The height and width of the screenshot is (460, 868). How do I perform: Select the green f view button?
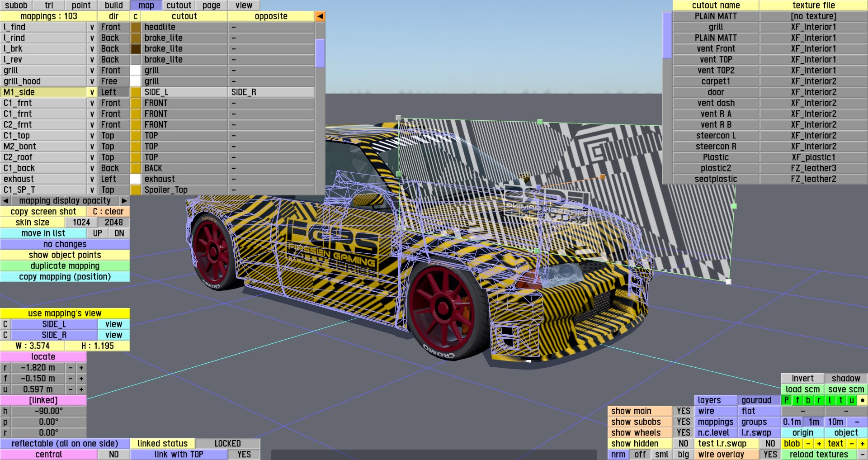pos(797,400)
